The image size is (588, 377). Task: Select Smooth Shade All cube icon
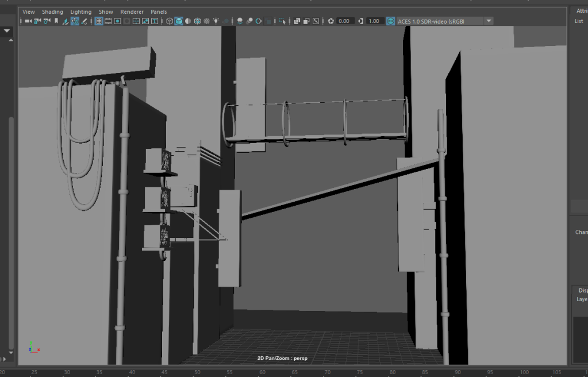click(x=179, y=21)
